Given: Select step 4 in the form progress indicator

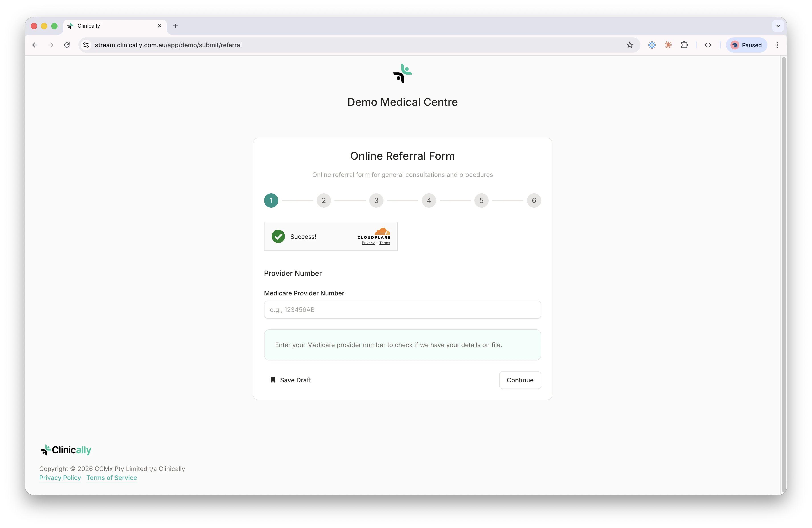Looking at the screenshot, I should 429,201.
